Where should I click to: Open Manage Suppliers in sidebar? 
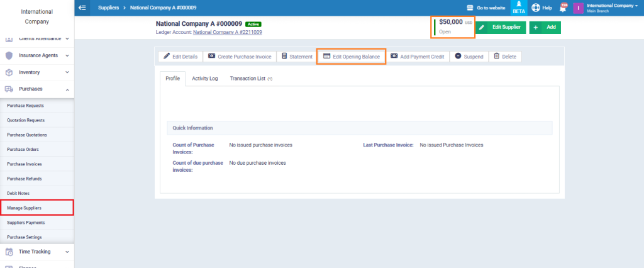point(37,208)
